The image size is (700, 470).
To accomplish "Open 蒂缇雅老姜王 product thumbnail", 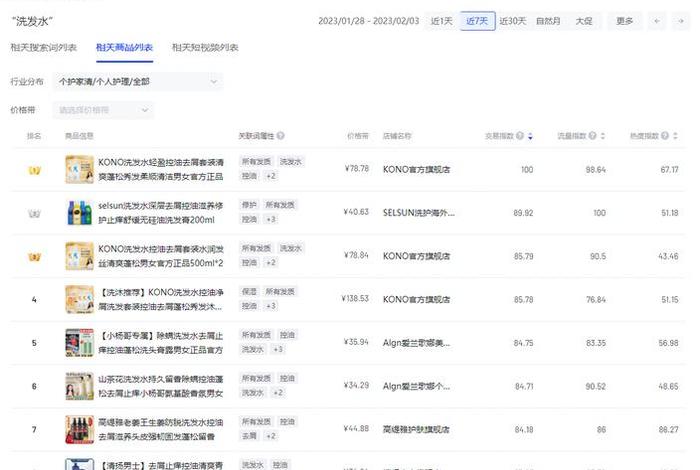I will click(x=79, y=429).
